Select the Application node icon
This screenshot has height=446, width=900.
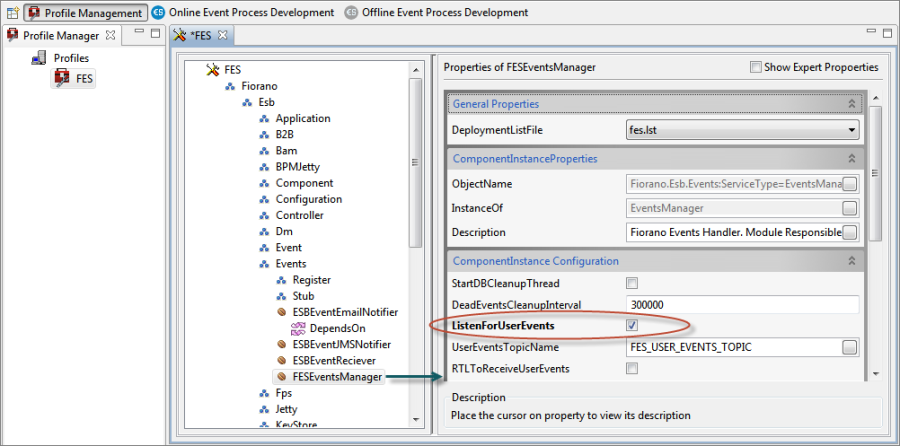coord(264,119)
